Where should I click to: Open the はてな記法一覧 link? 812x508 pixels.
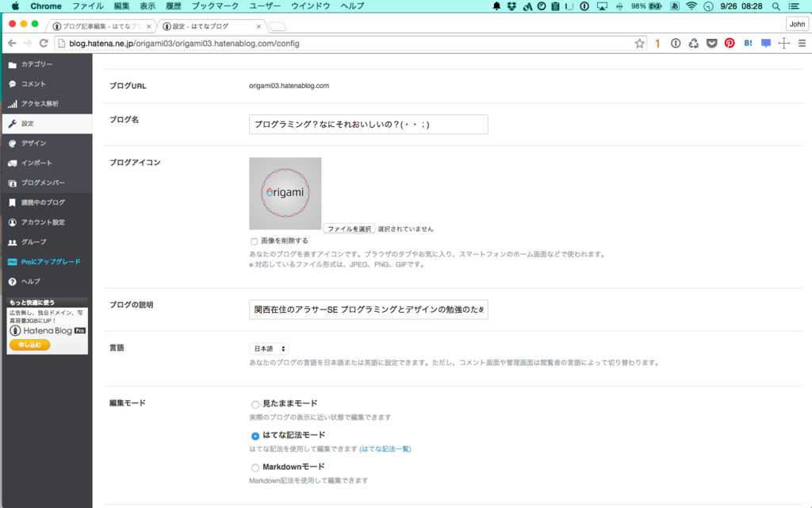[386, 449]
